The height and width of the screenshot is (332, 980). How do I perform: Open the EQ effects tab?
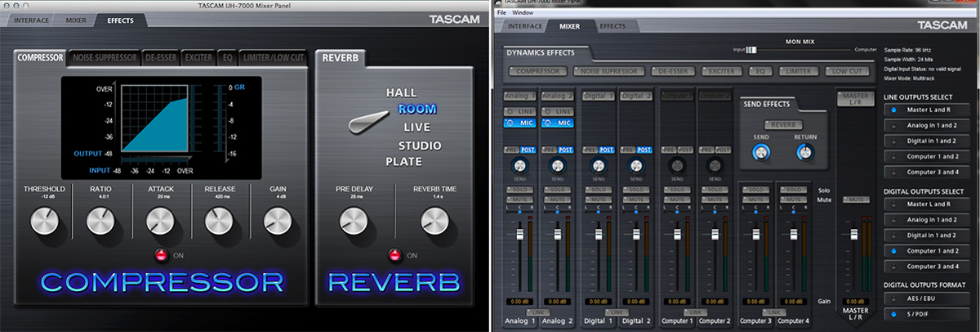(228, 58)
